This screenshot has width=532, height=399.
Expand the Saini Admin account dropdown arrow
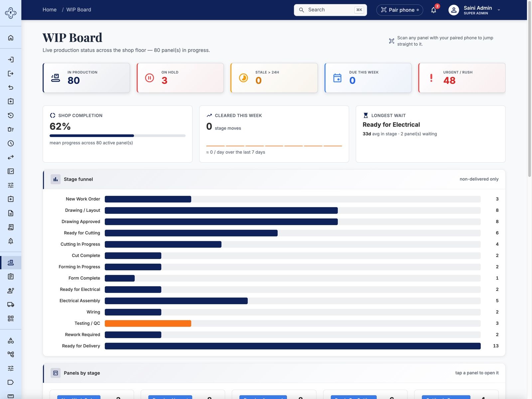499,10
